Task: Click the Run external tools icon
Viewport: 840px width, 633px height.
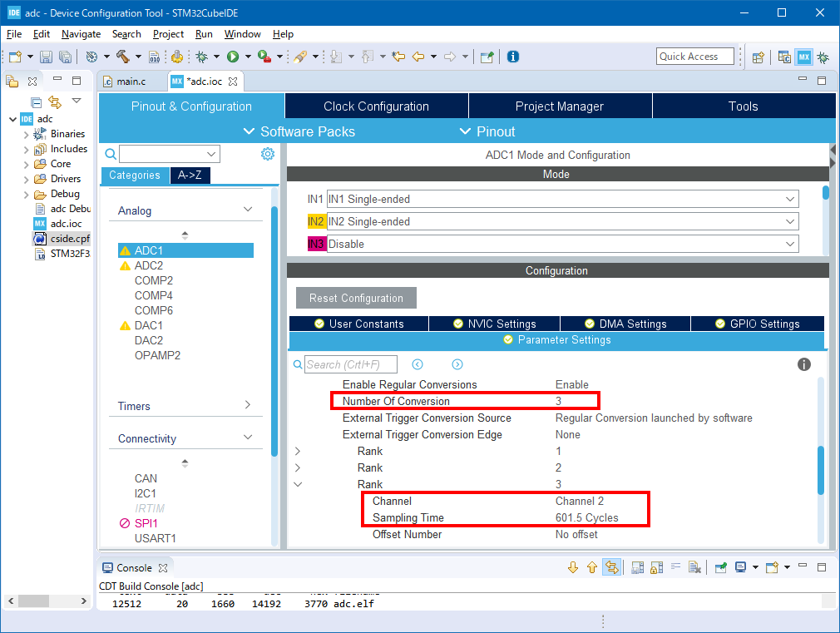Action: pyautogui.click(x=264, y=57)
